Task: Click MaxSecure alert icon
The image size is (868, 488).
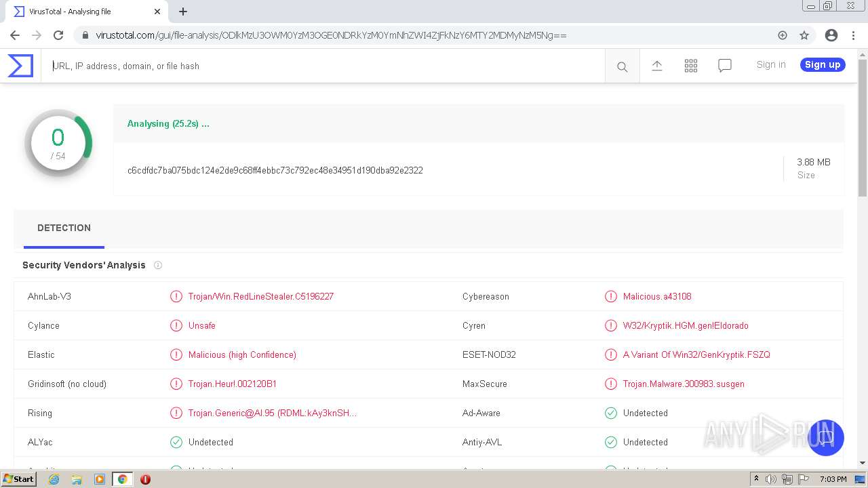Action: pos(611,384)
